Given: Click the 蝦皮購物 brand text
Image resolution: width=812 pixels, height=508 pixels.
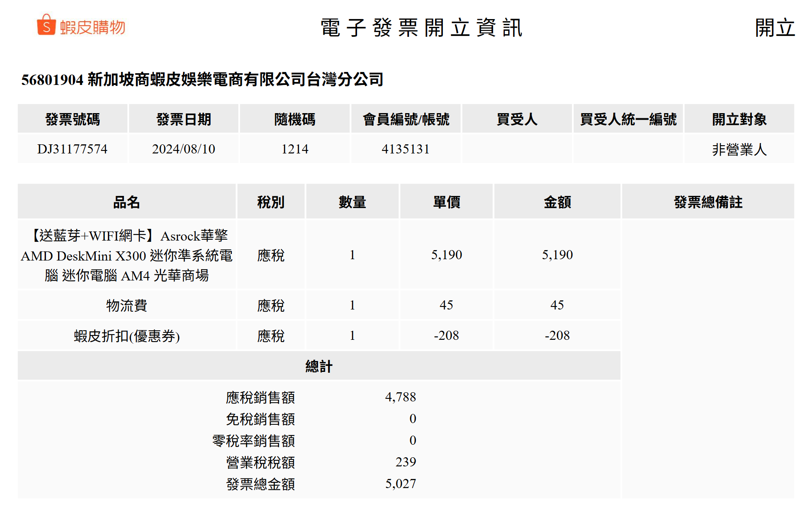Looking at the screenshot, I should [92, 27].
